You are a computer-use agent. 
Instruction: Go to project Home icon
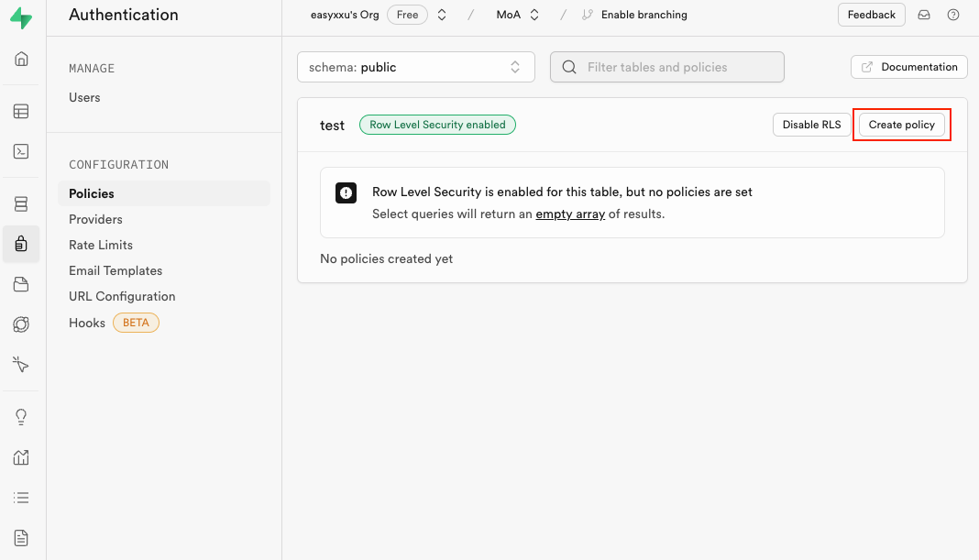click(x=21, y=60)
